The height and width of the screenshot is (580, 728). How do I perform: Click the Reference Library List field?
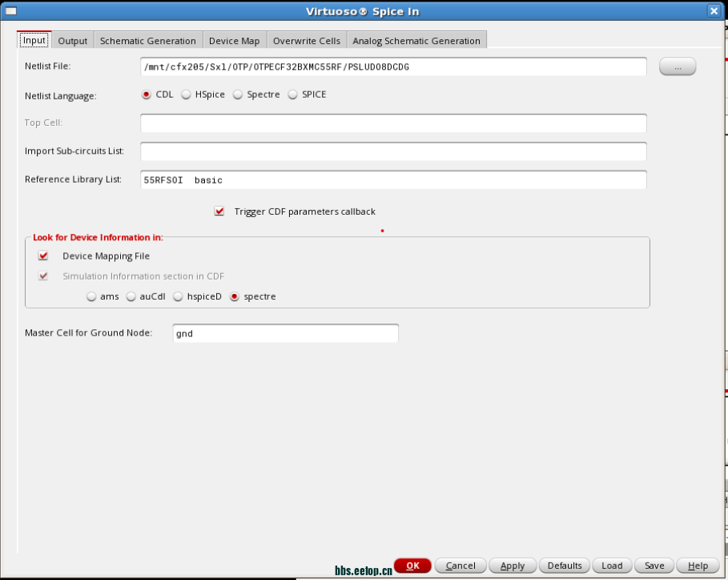393,179
